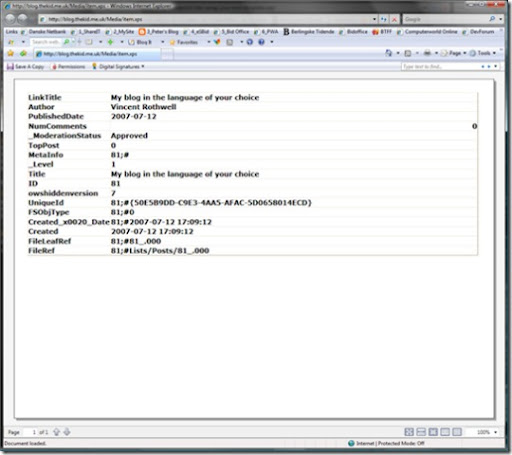Image resolution: width=512 pixels, height=455 pixels.
Task: Click the colorful butterfly toolbar icon
Action: (x=217, y=42)
